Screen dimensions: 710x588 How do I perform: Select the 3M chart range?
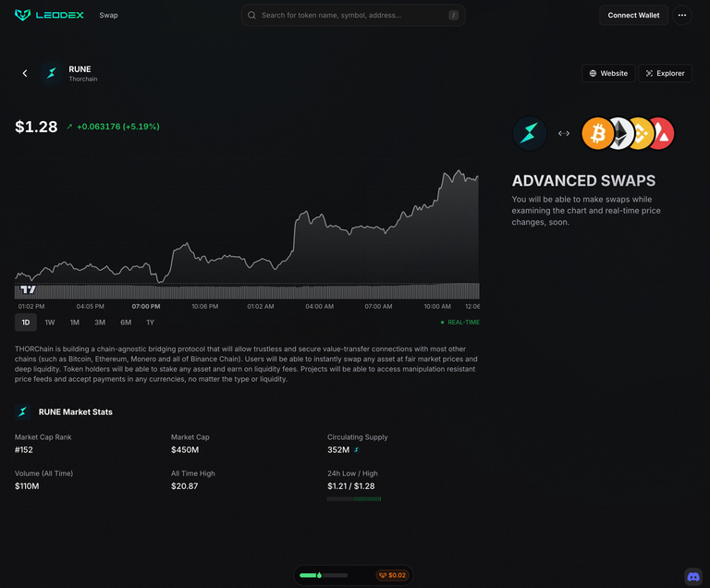click(100, 322)
